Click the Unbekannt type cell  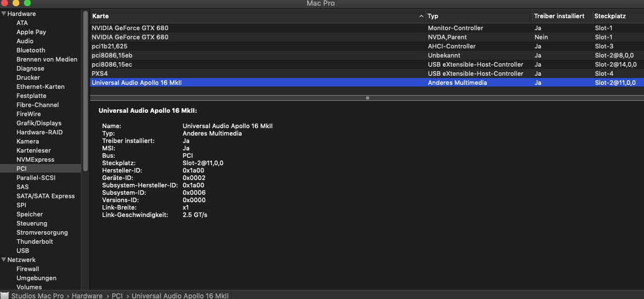[x=444, y=55]
